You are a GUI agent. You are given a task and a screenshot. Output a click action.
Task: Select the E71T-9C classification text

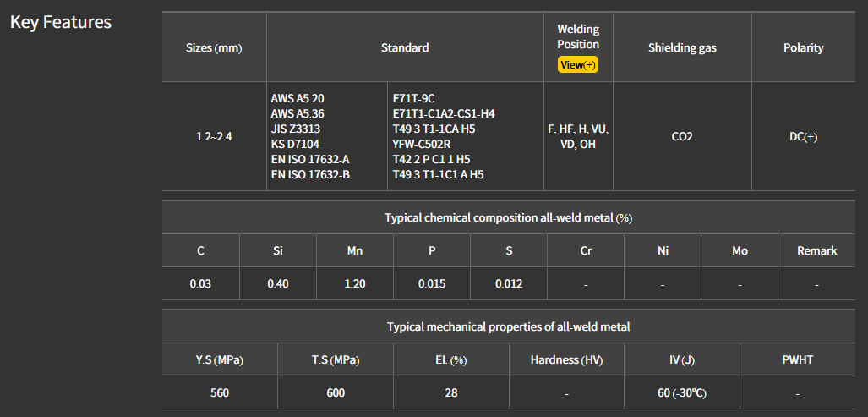[x=414, y=98]
